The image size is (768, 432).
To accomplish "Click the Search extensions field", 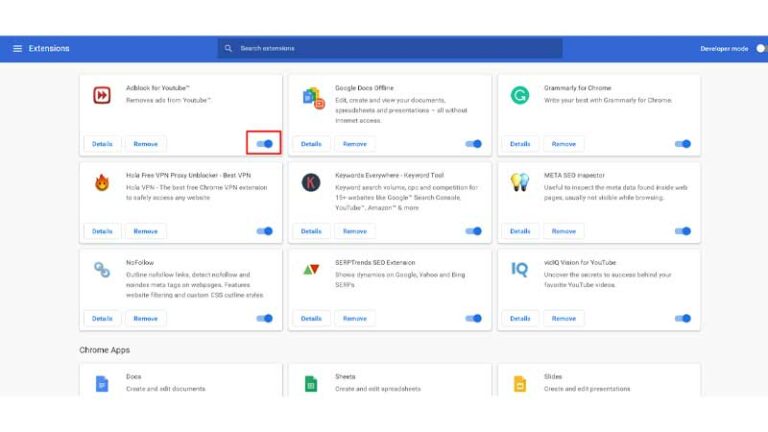I will 390,48.
